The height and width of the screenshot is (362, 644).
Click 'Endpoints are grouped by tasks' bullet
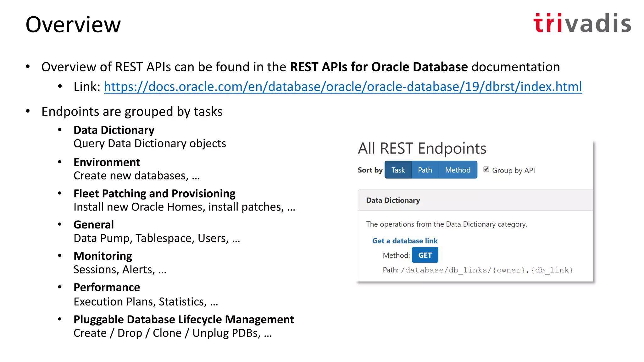[132, 112]
